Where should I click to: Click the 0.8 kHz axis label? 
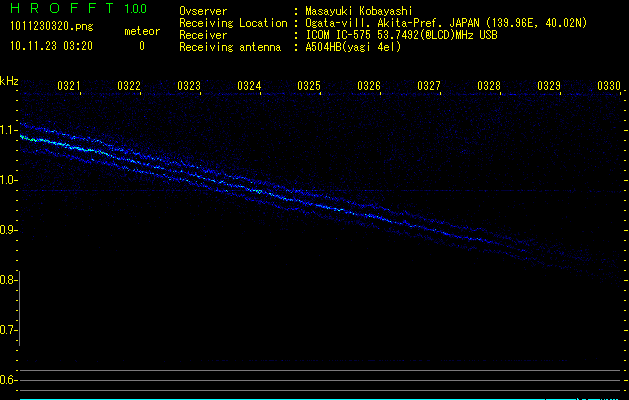pos(8,280)
